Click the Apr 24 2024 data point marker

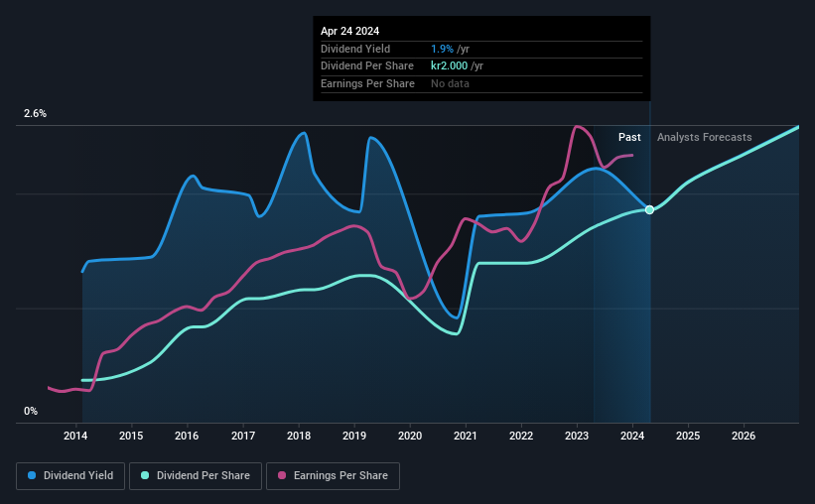tap(649, 210)
